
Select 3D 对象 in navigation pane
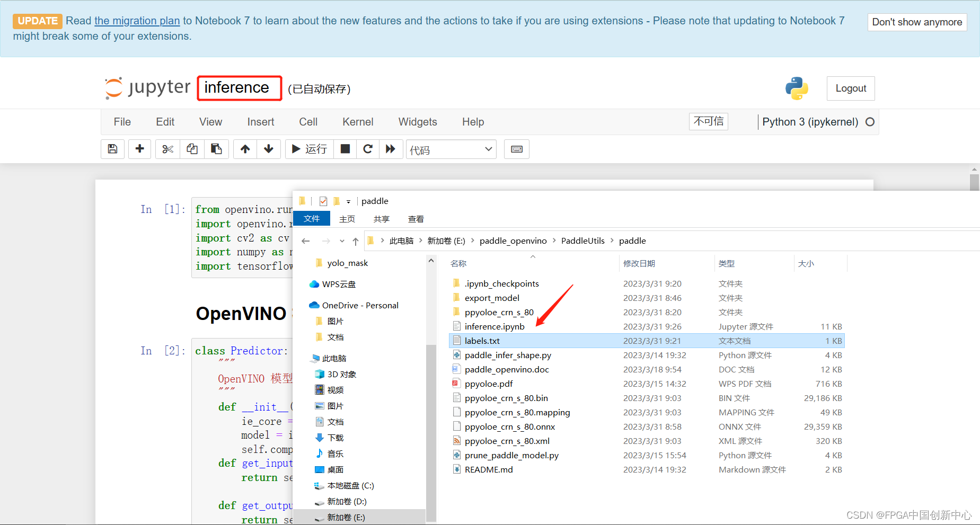coord(341,374)
